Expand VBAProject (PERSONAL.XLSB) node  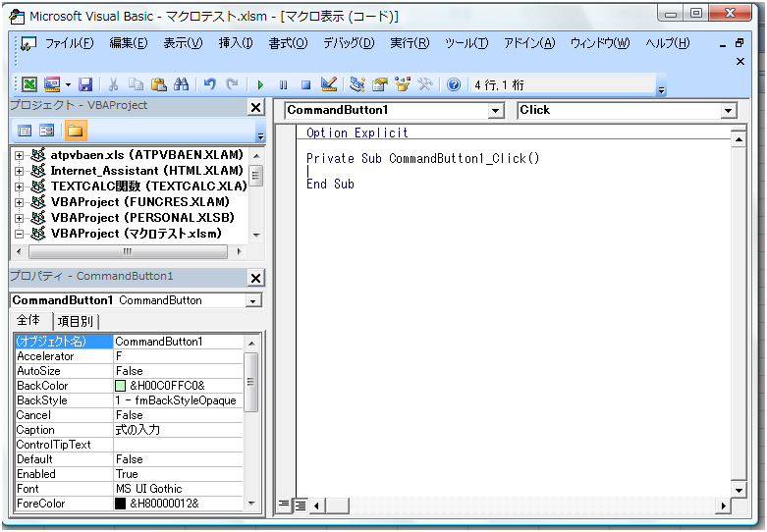(19, 218)
